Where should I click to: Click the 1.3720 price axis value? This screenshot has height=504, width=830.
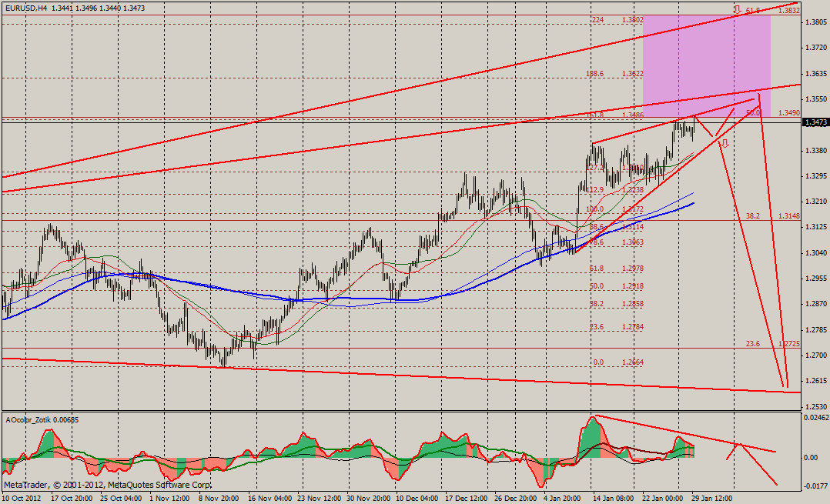815,48
